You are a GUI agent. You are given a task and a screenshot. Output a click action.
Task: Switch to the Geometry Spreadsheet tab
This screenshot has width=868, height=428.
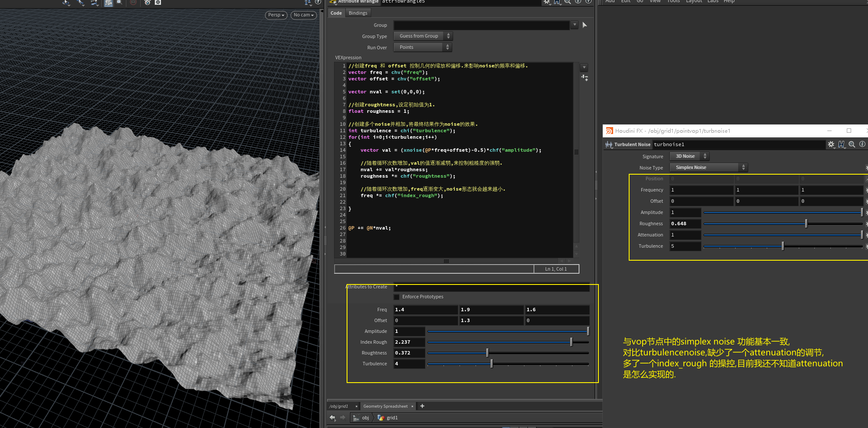tap(385, 406)
